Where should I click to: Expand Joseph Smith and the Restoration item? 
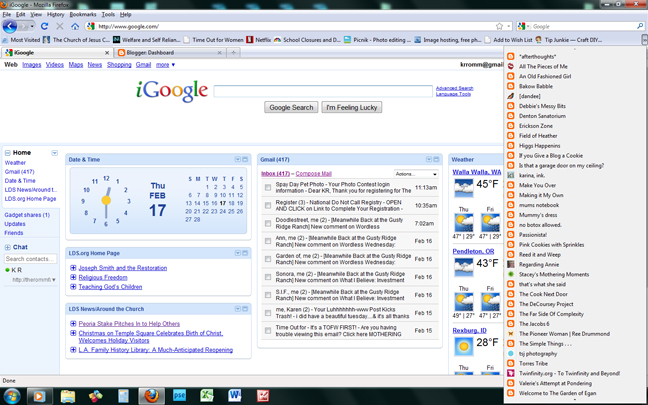click(x=73, y=268)
